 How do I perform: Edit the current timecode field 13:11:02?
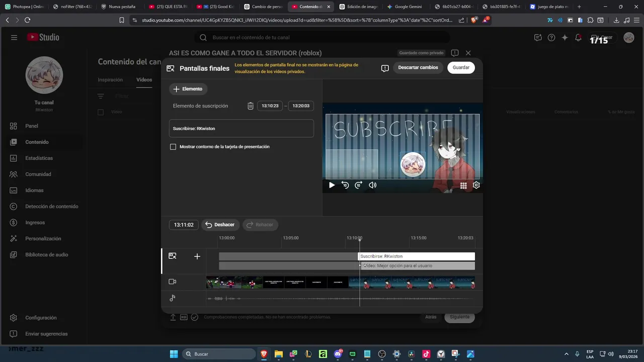(184, 225)
